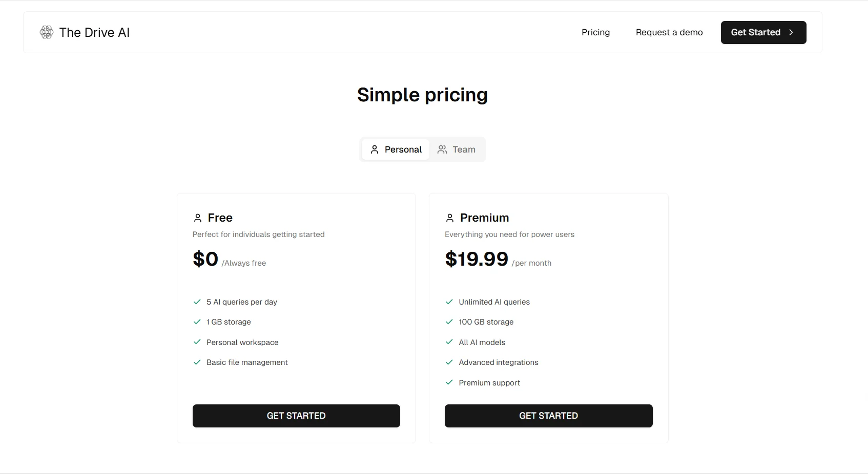Screen dimensions: 868x474
Task: Click checkmark next to Unlimited AI queries
Action: click(449, 302)
